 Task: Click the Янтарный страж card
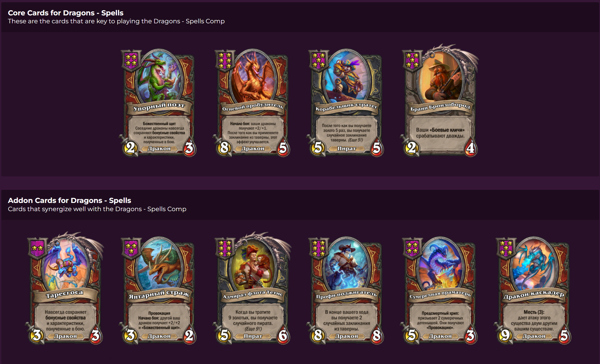point(159,290)
